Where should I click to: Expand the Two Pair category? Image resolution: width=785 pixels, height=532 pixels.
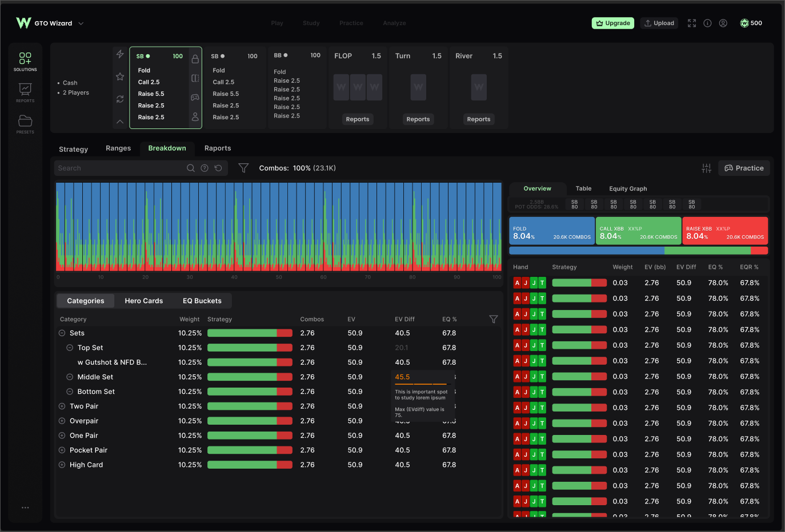tap(62, 406)
